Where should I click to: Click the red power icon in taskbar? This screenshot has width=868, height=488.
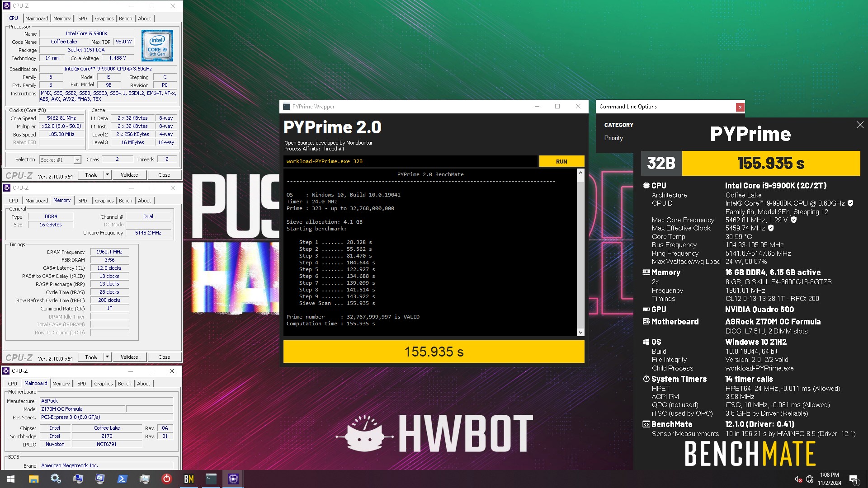coord(166,479)
